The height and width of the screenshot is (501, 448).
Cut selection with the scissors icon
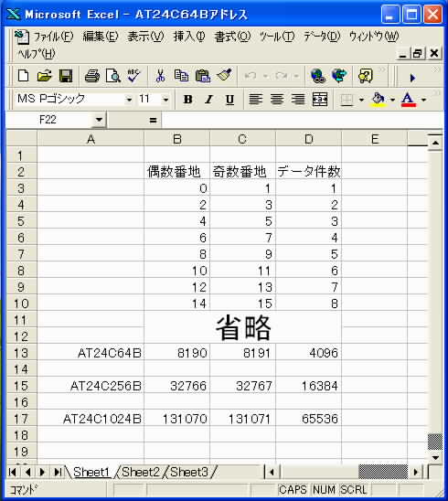160,76
